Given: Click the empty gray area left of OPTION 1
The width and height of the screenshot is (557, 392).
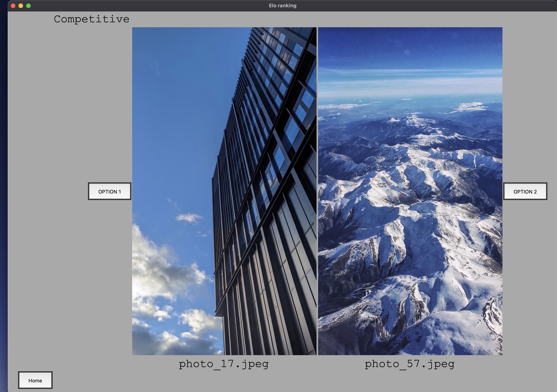Looking at the screenshot, I should tap(49, 192).
